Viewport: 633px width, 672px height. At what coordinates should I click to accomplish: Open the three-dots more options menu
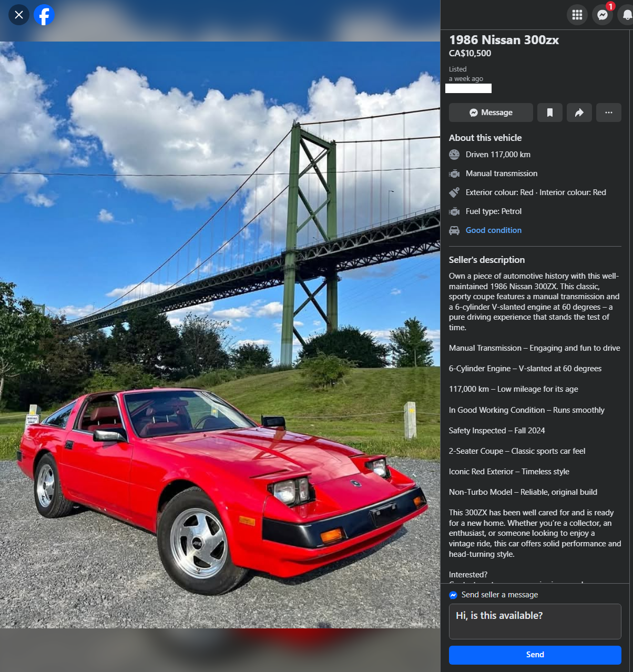pyautogui.click(x=609, y=113)
